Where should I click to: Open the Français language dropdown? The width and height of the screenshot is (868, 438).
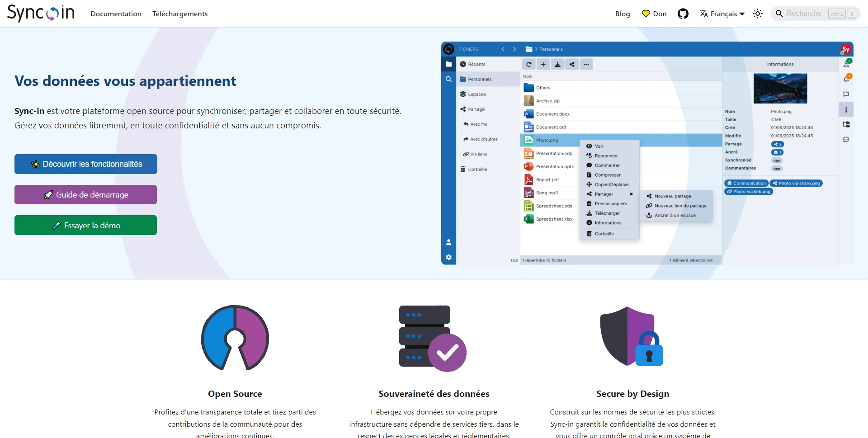pyautogui.click(x=722, y=14)
